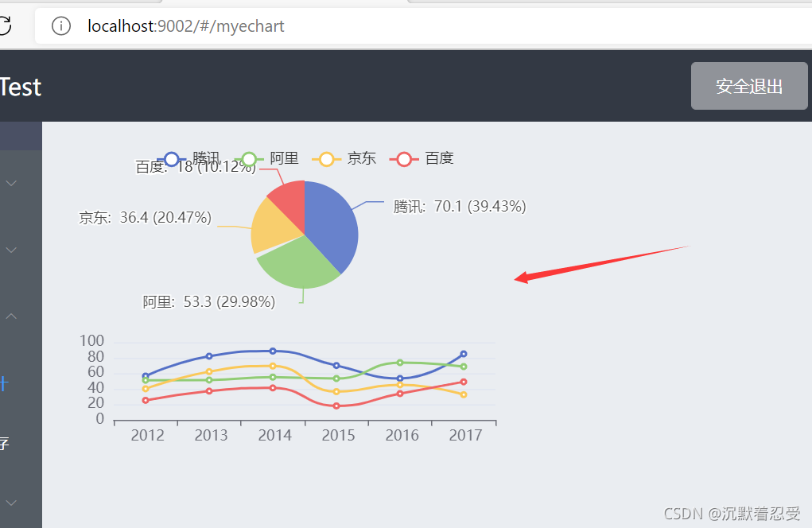The height and width of the screenshot is (528, 812).
Task: Toggle 阿里 series in chart legend
Action: [266, 158]
